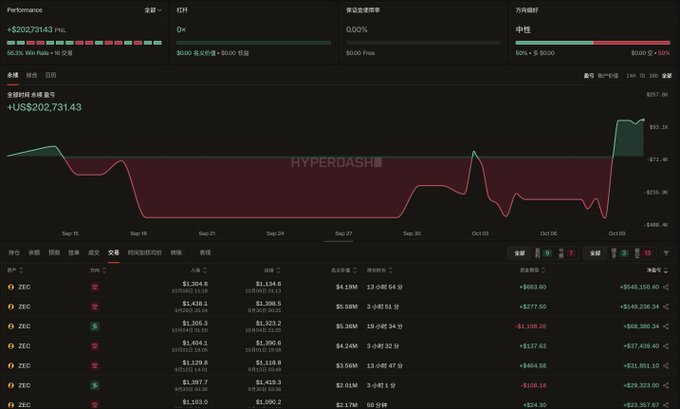Select the 全部 pill beside the win/loss counts
Viewport: 680px width, 409px height.
(520, 253)
